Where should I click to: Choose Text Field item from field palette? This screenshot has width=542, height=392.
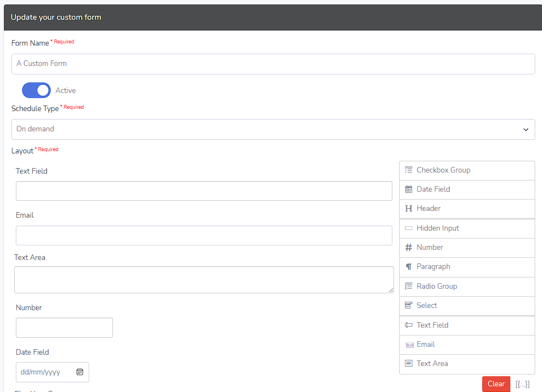[432, 325]
